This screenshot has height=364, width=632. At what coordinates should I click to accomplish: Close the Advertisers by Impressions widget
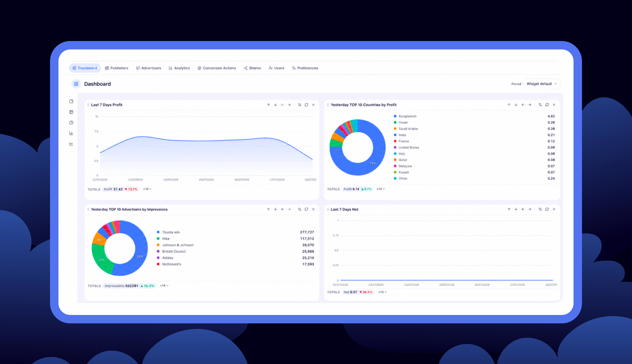[x=313, y=209]
